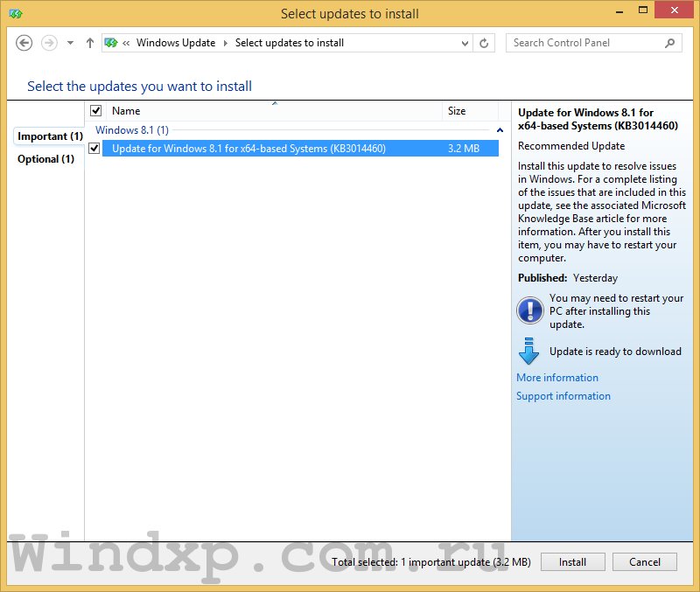Click the blue download arrow icon
The height and width of the screenshot is (592, 700).
[x=529, y=352]
